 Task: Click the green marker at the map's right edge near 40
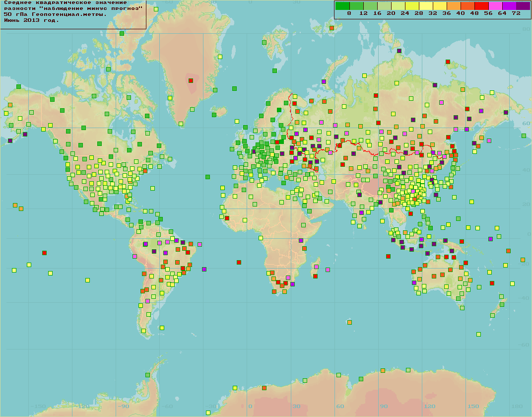pyautogui.click(x=524, y=136)
